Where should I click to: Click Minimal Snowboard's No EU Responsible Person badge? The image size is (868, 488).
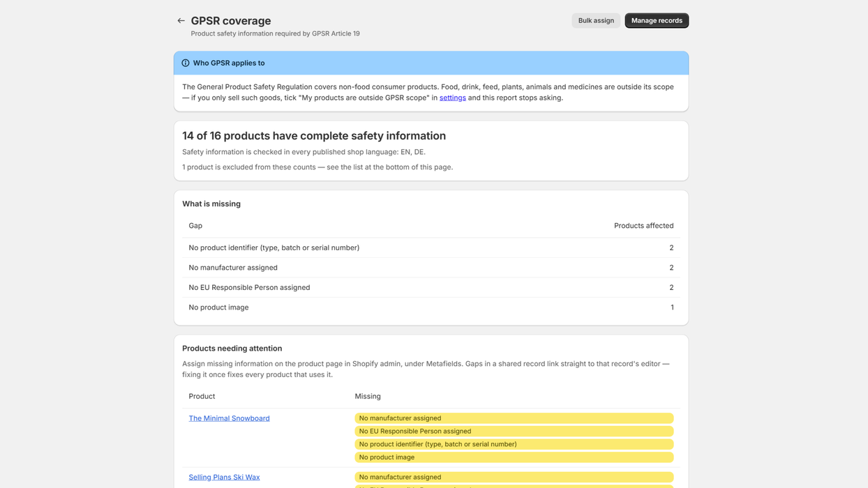(514, 432)
